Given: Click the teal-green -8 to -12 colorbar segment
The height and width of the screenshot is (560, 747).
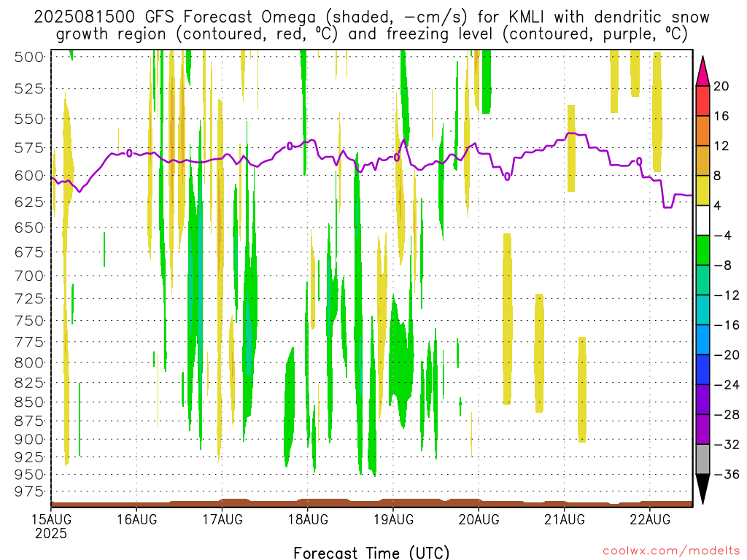Looking at the screenshot, I should (x=703, y=280).
